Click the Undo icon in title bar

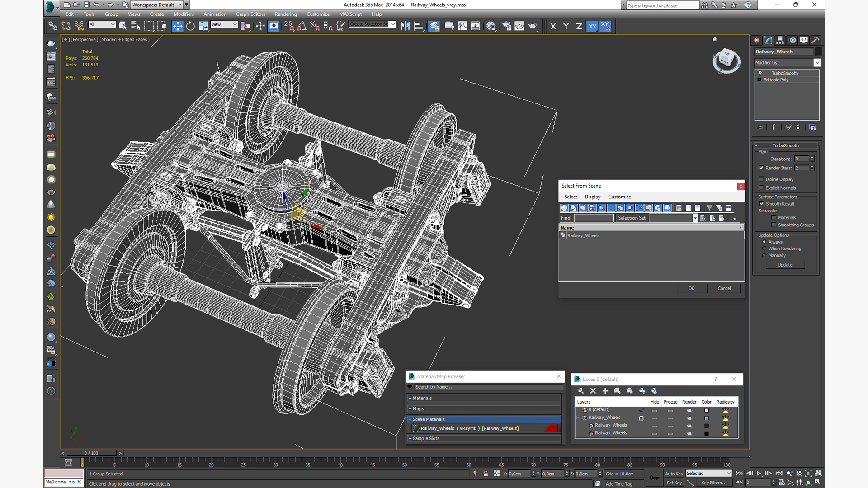(96, 5)
